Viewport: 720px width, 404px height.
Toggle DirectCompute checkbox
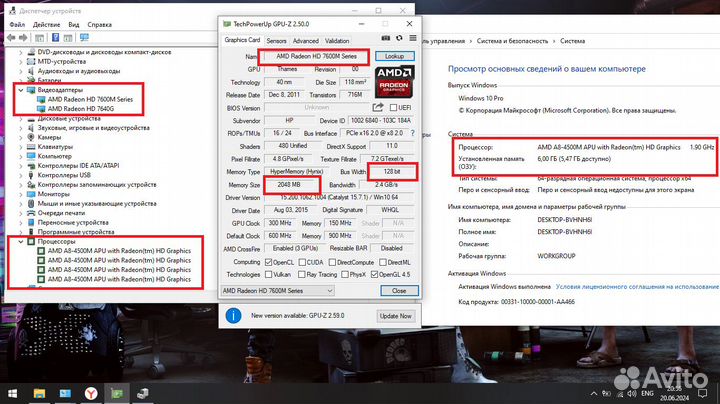point(332,262)
